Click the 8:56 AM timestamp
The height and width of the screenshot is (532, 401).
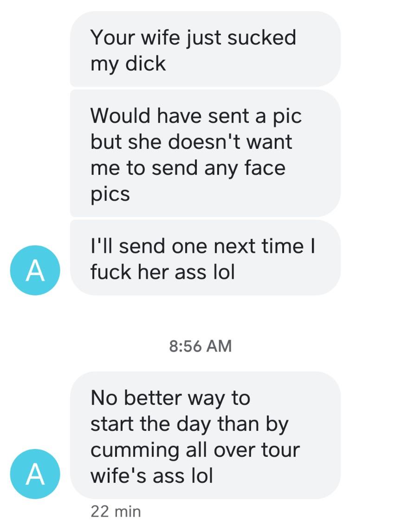(200, 346)
